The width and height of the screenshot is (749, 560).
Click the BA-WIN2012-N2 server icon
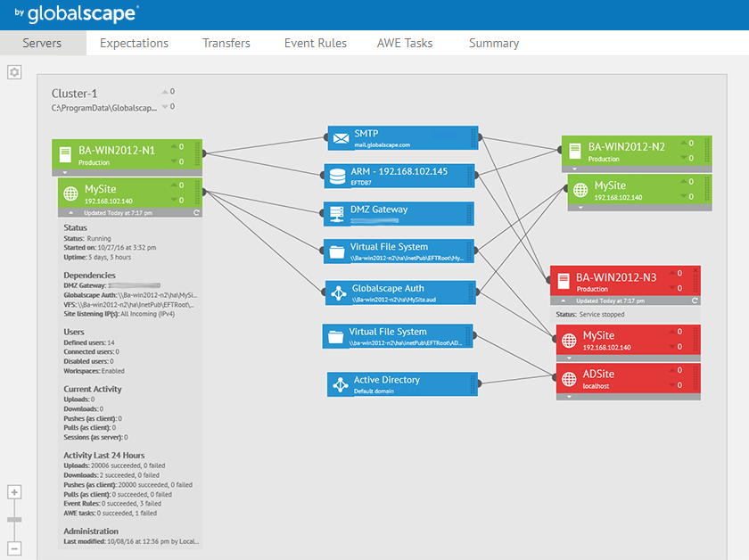point(575,151)
